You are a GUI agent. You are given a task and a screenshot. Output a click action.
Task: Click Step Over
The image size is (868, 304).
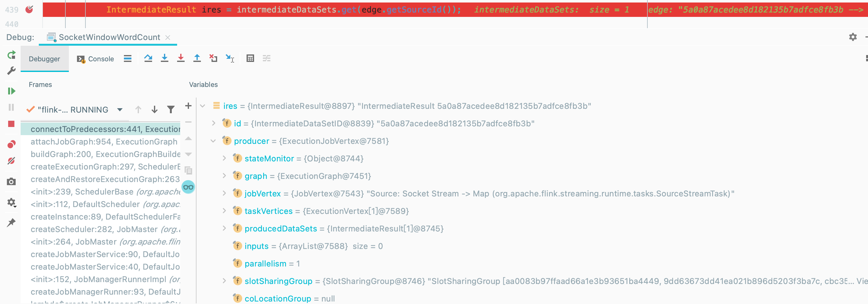tap(148, 58)
